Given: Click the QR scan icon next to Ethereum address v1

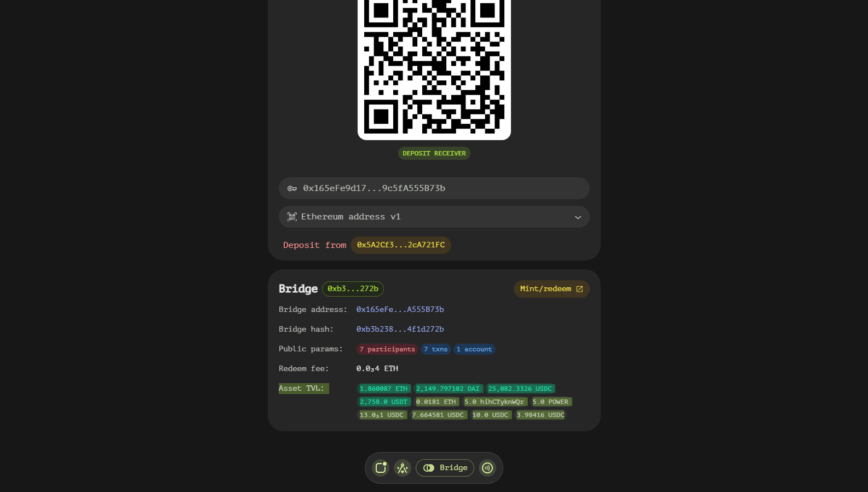Looking at the screenshot, I should coord(292,217).
